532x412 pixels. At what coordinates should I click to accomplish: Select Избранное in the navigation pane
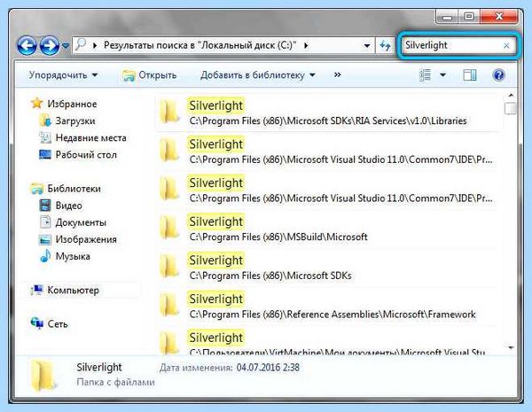tap(72, 104)
